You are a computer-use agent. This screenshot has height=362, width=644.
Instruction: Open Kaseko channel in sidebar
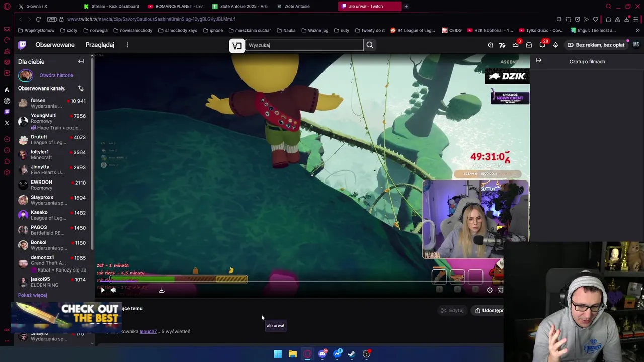coord(52,215)
